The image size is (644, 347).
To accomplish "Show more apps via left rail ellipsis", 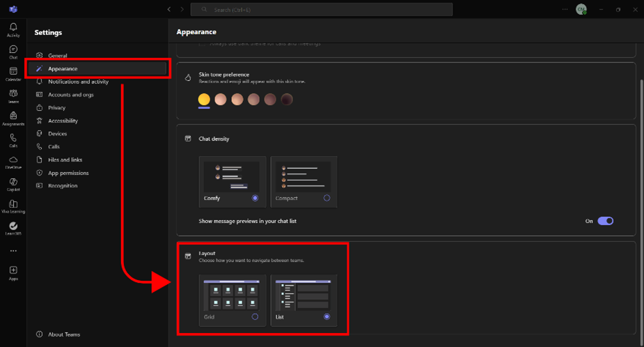I will 13,251.
